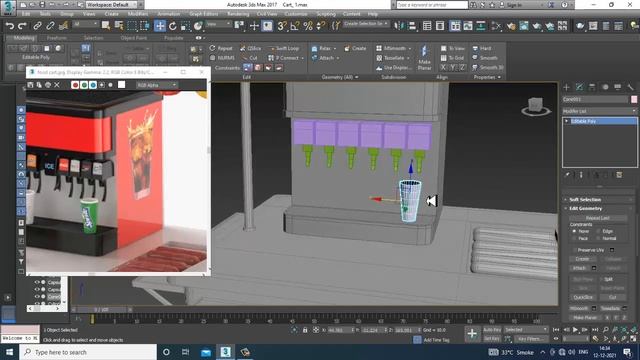The image size is (640, 360).
Task: Expand Editable Poly modifier stack entry
Action: (567, 121)
